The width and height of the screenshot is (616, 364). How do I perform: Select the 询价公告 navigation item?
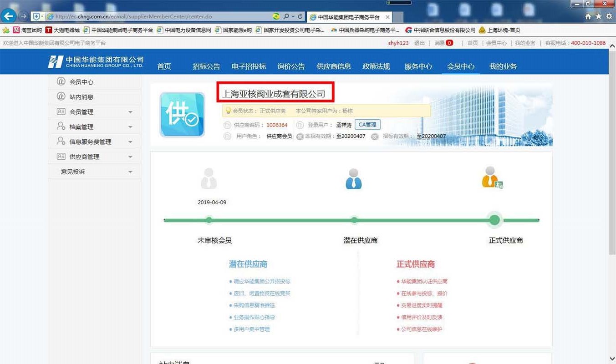(291, 66)
